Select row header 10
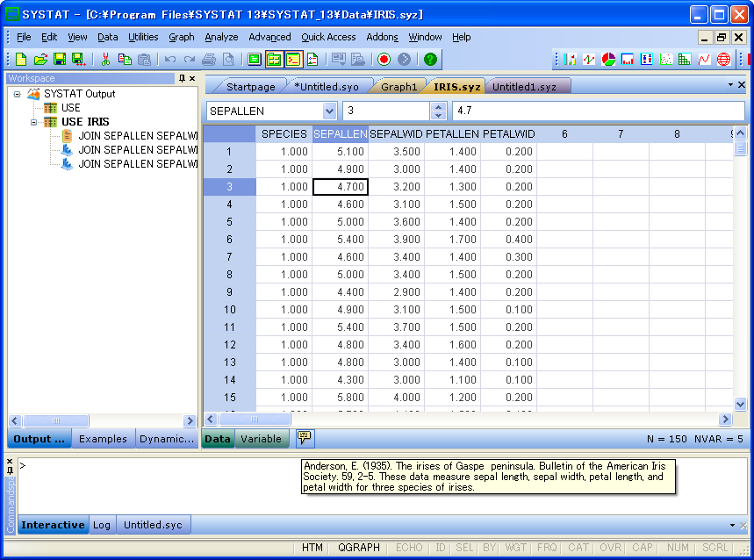This screenshot has width=754, height=560. tap(230, 310)
